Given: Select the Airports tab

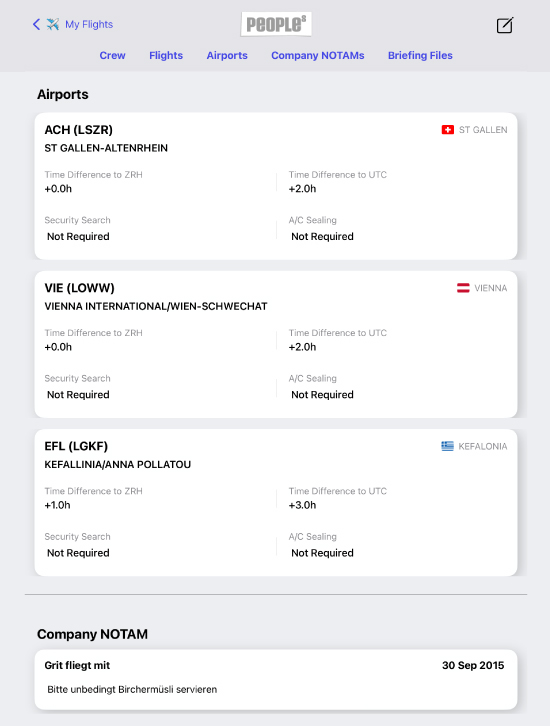Looking at the screenshot, I should (x=227, y=55).
